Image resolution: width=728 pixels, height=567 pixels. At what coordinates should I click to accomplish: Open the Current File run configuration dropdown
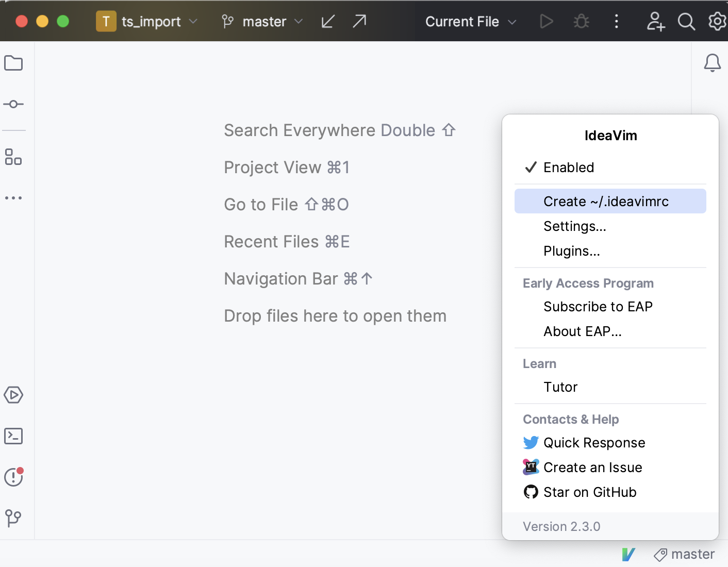click(470, 21)
